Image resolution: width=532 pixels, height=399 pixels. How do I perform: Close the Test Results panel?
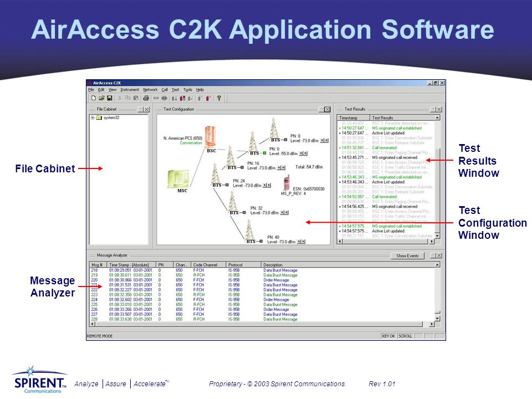point(439,109)
